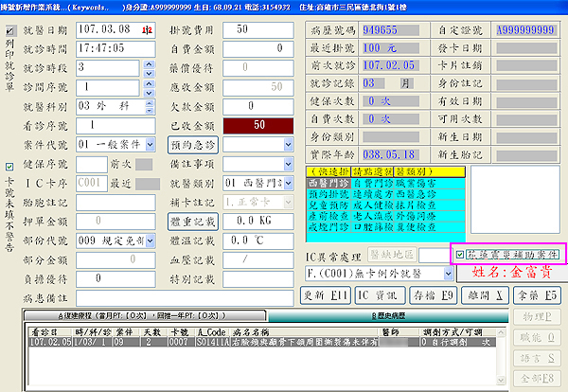Image resolution: width=568 pixels, height=392 pixels.
Task: Switch to the 復健療程 tab
Action: coord(142,313)
